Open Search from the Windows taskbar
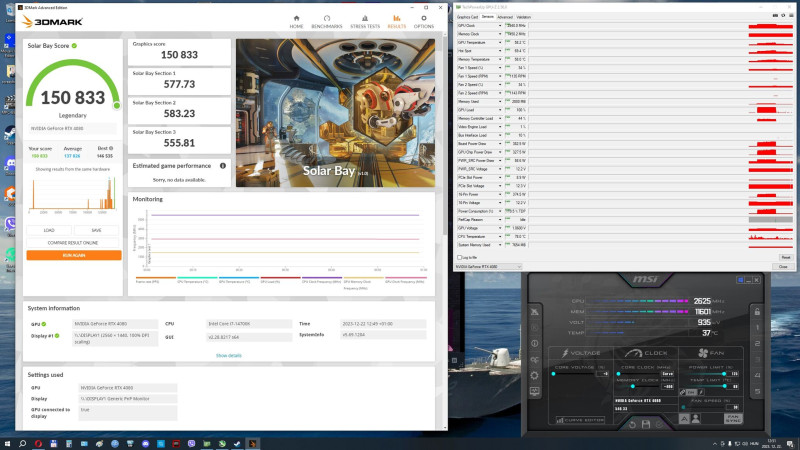The height and width of the screenshot is (450, 800). (x=22, y=444)
